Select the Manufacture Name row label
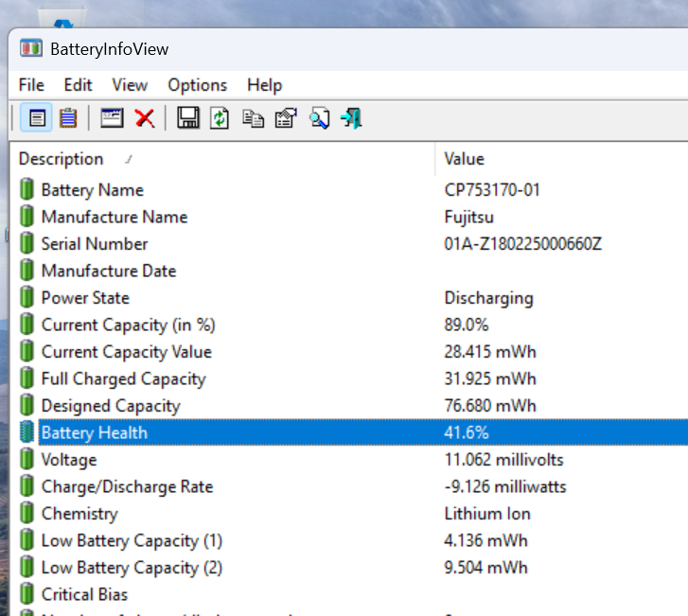This screenshot has width=688, height=616. click(x=115, y=217)
